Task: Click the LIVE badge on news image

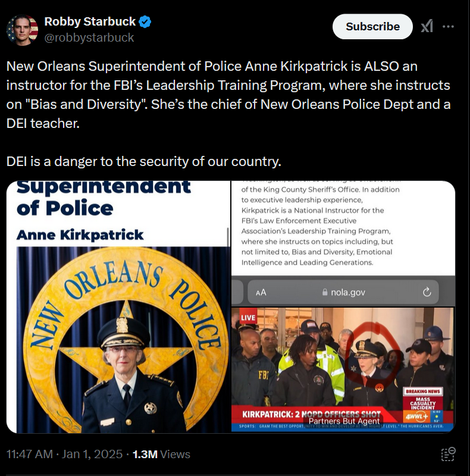Action: click(247, 317)
